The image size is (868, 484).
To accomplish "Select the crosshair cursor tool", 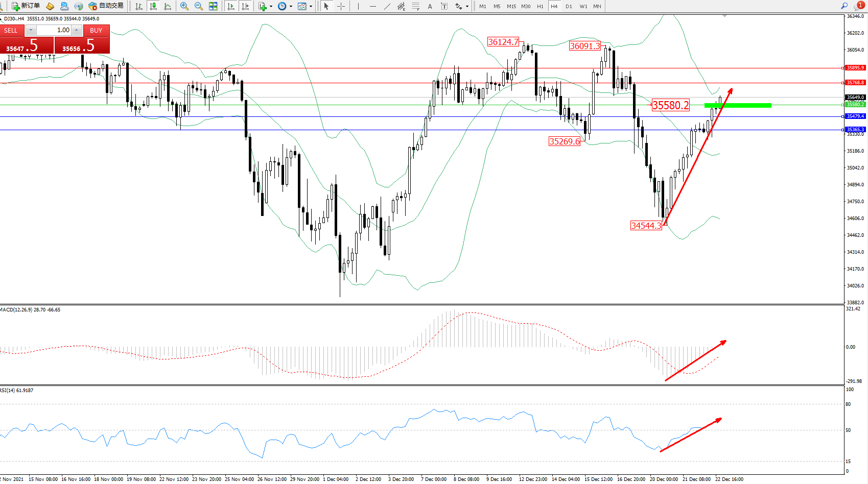I will click(341, 6).
